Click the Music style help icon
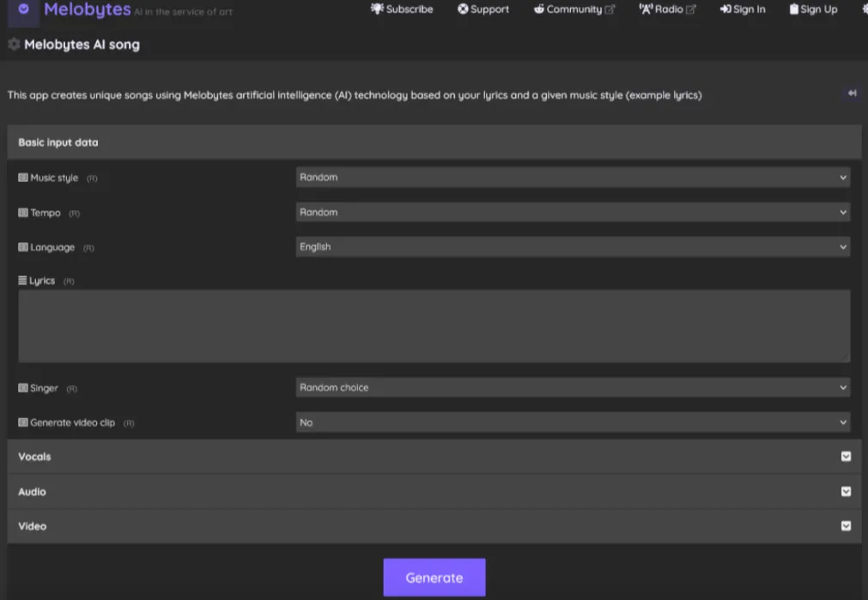The width and height of the screenshot is (868, 600). [22, 178]
